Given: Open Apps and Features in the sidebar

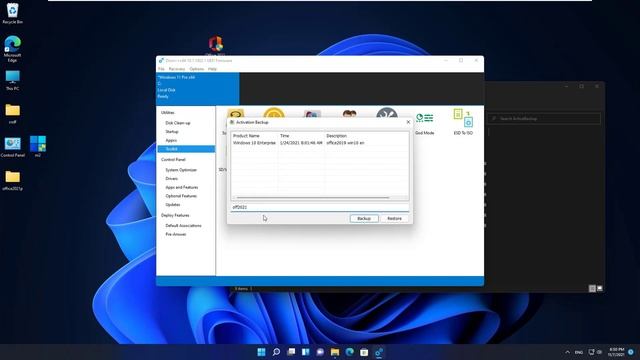Looking at the screenshot, I should [x=182, y=187].
